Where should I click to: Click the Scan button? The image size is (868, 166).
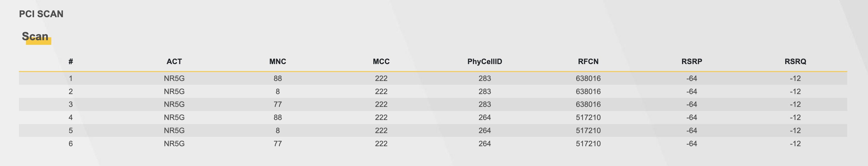click(x=35, y=36)
